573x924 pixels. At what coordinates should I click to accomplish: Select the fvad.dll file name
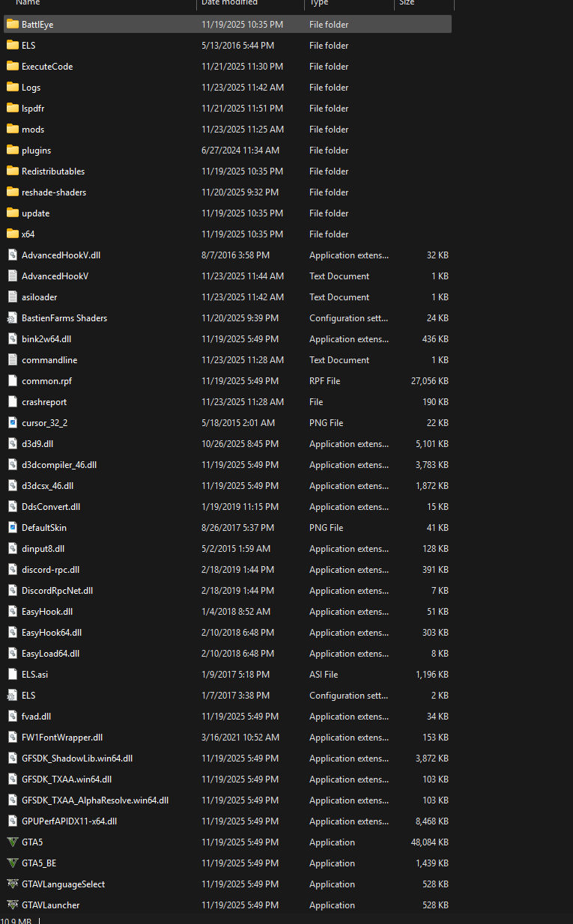[36, 717]
